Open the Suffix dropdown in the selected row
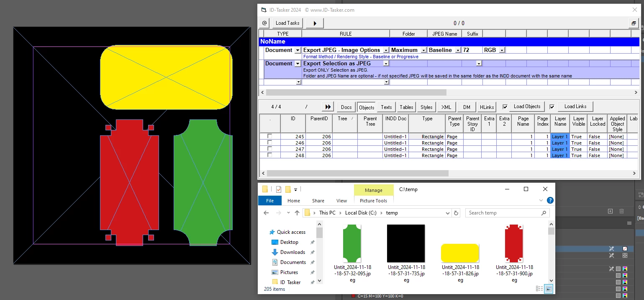 point(479,64)
